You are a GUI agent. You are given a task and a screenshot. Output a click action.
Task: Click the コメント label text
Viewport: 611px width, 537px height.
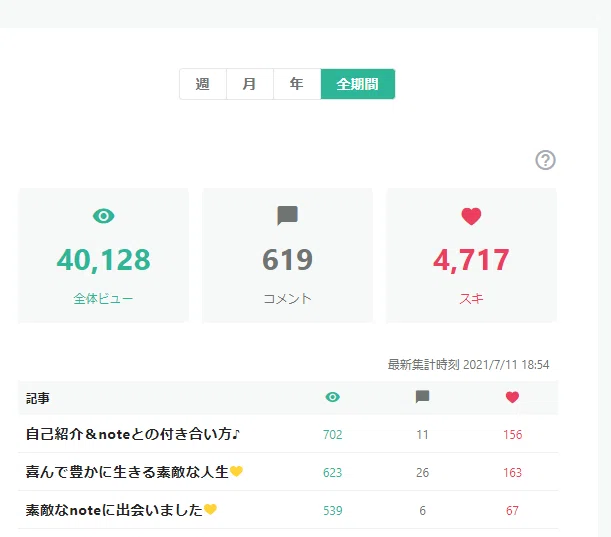[x=288, y=299]
